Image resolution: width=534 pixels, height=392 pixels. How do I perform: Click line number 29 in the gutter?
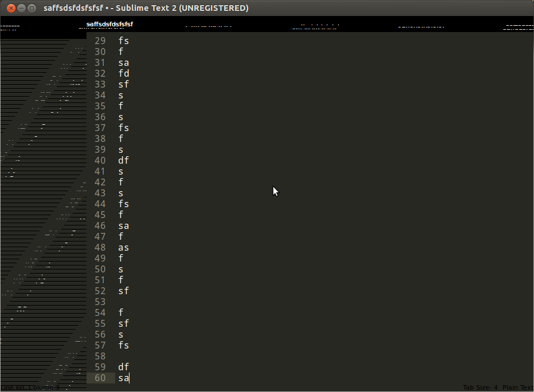(100, 41)
